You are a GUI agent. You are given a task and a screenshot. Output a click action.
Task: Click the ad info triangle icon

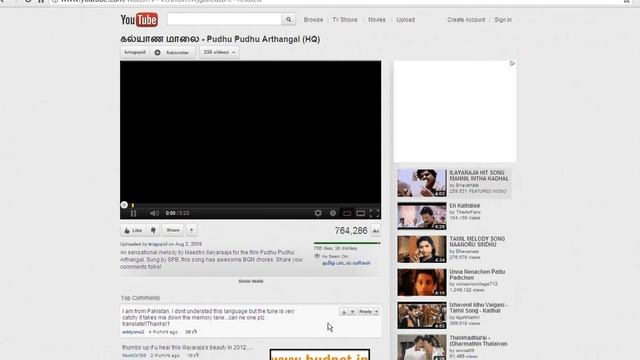[512, 64]
